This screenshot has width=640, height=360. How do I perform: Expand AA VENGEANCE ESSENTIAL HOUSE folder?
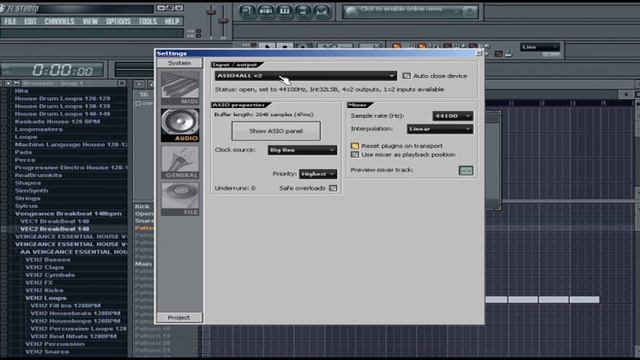73,252
